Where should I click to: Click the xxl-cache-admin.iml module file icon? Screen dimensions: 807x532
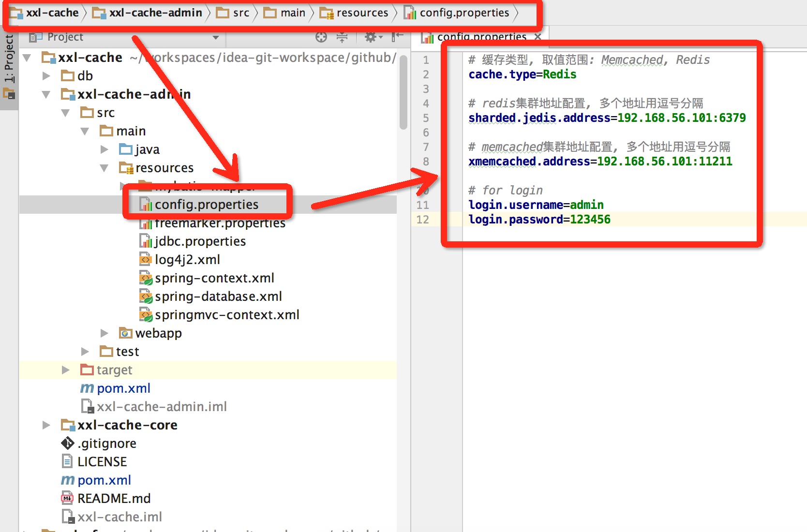[88, 407]
